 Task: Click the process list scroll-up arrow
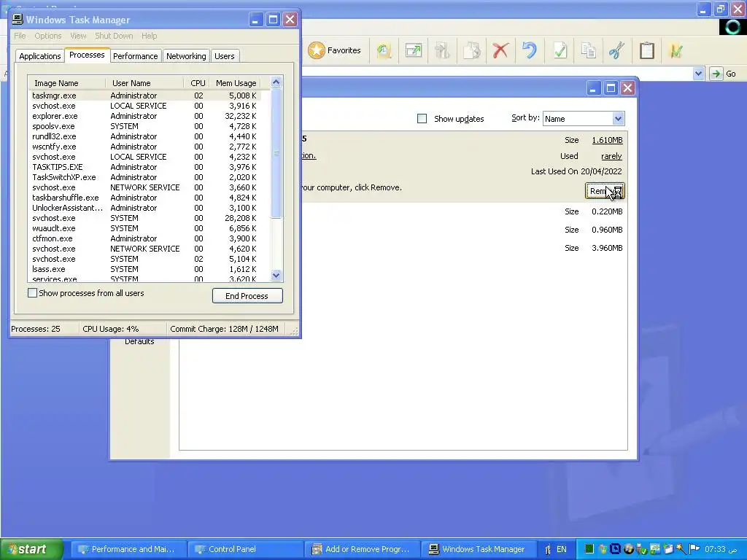[276, 82]
